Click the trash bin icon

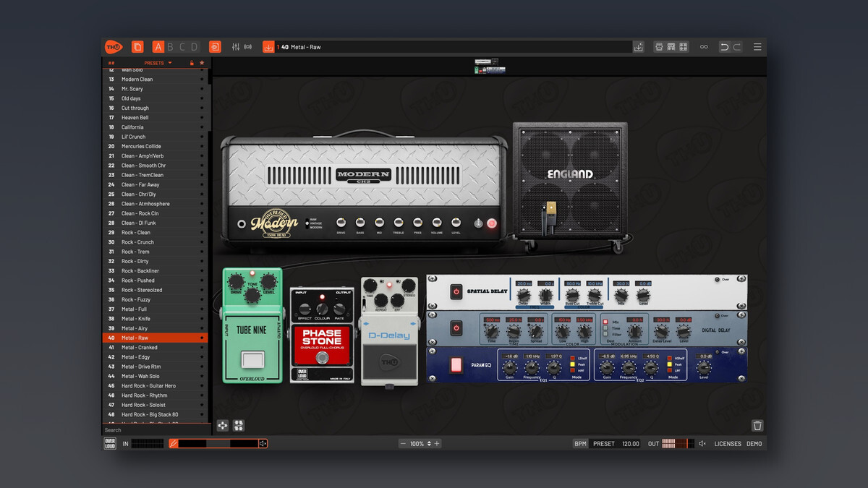757,426
